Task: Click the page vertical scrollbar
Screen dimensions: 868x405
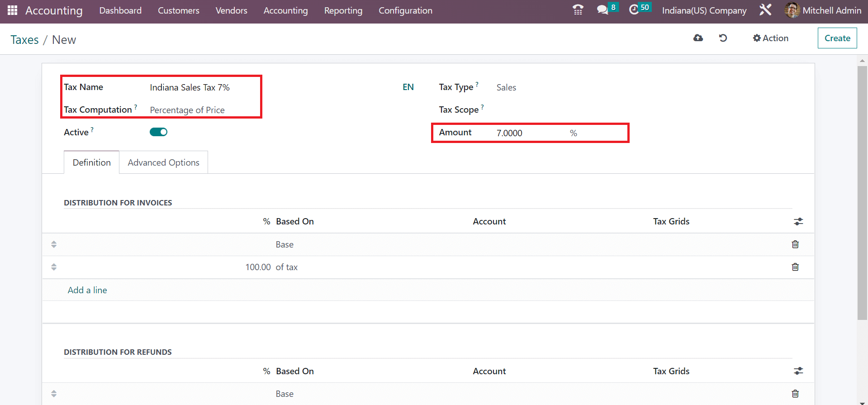Action: 862,193
